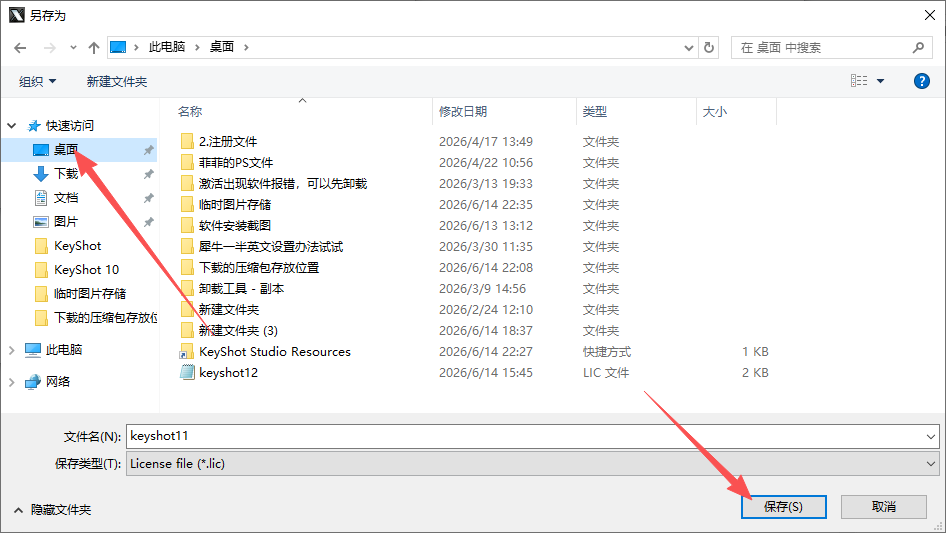
Task: Select sidebar folder 下载的压缩包存放位
Action: (106, 318)
